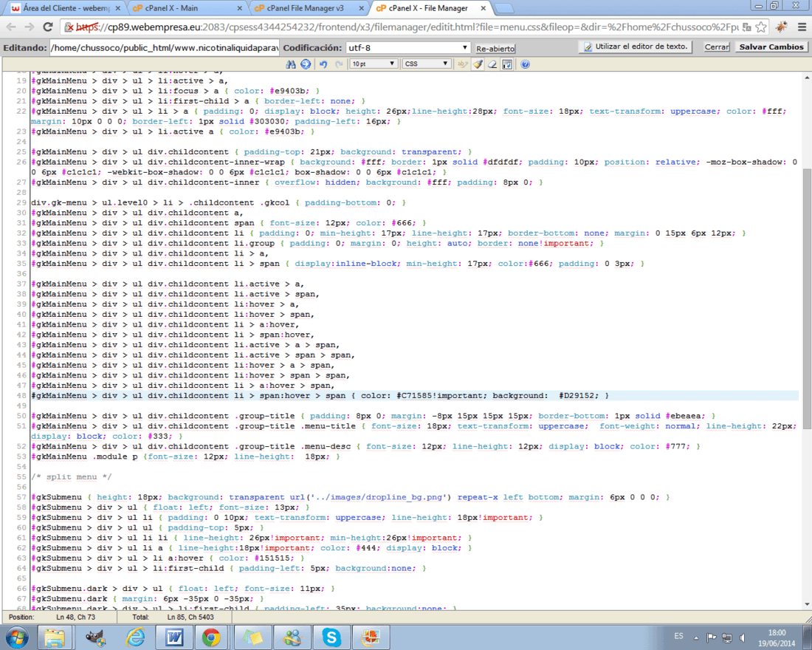Open a new Chrome tab
The image size is (812, 650).
point(504,8)
